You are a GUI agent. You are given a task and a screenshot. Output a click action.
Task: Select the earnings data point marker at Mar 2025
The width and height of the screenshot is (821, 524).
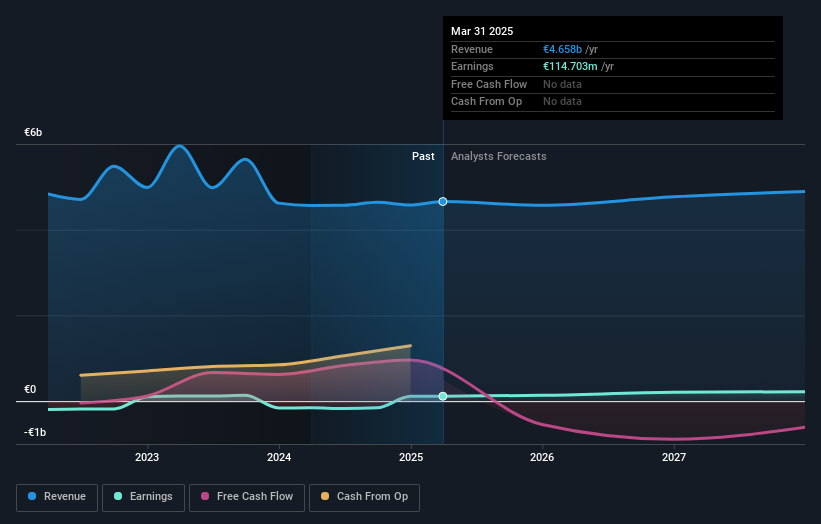click(x=443, y=396)
